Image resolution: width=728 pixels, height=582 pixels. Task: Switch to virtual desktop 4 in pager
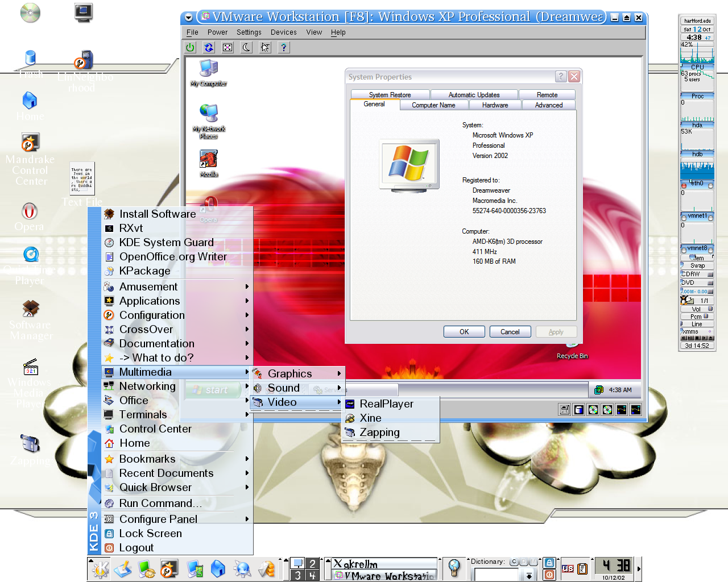point(312,575)
